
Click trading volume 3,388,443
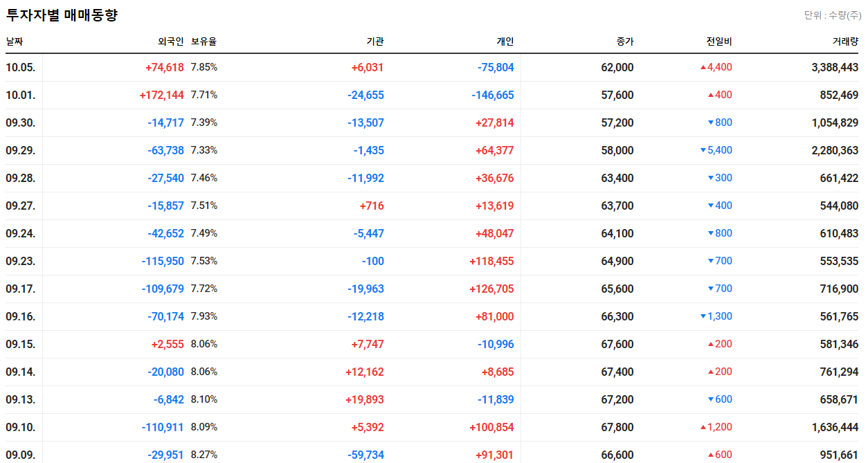[x=835, y=67]
